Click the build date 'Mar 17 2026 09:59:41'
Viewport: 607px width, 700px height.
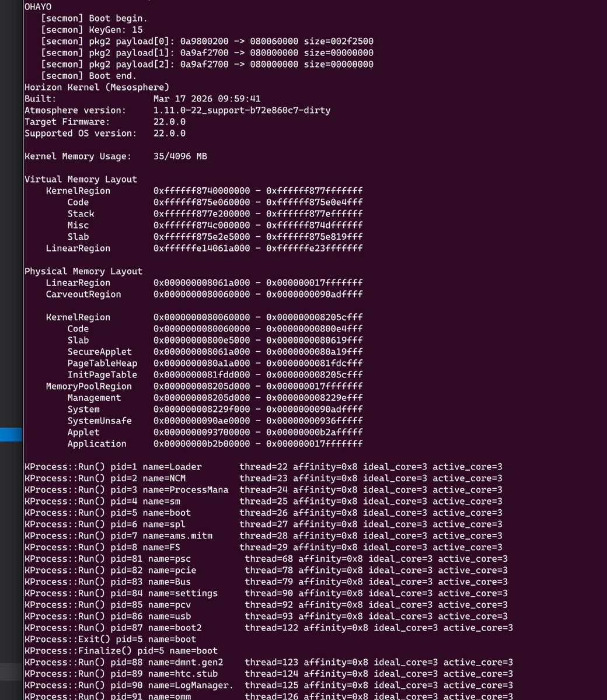click(207, 99)
